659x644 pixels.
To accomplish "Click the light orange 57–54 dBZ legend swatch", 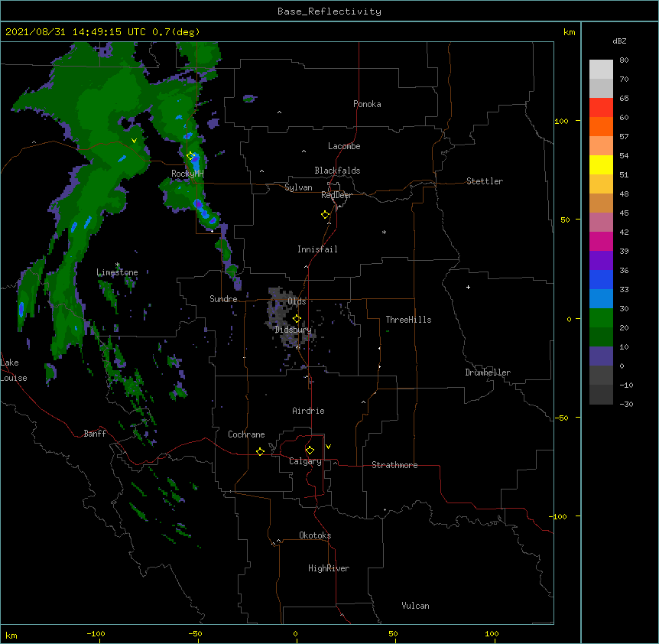I will pos(601,146).
